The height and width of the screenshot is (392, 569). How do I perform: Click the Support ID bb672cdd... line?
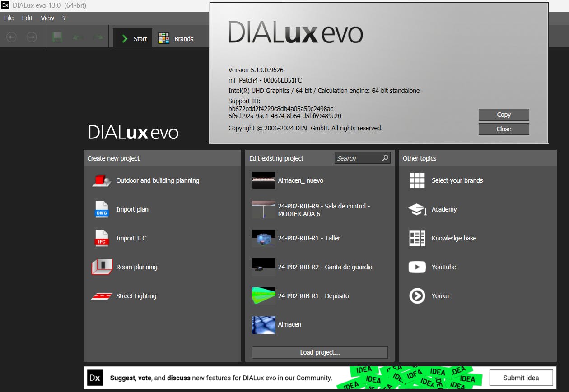[281, 109]
